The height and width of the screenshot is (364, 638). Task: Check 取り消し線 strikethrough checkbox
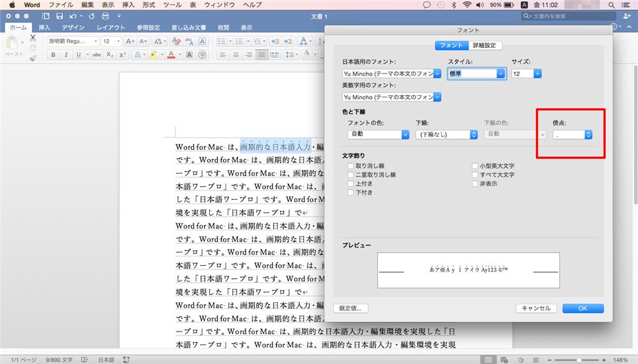[350, 166]
